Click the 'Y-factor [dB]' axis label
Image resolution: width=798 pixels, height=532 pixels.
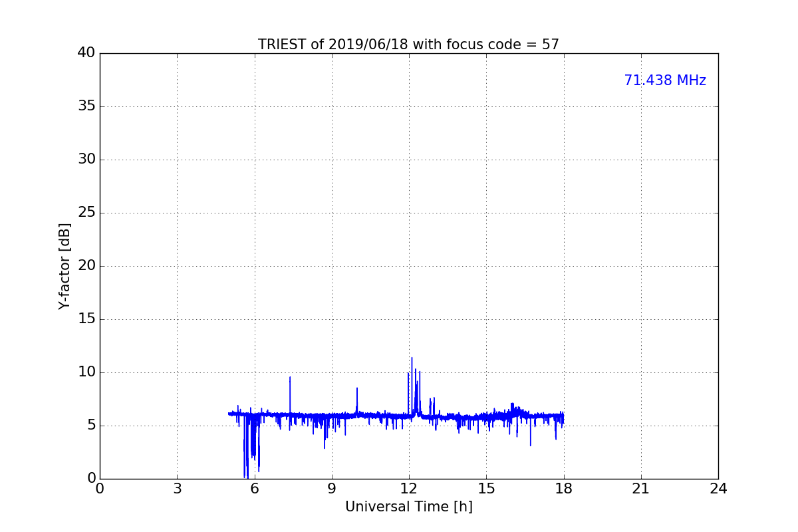click(65, 266)
